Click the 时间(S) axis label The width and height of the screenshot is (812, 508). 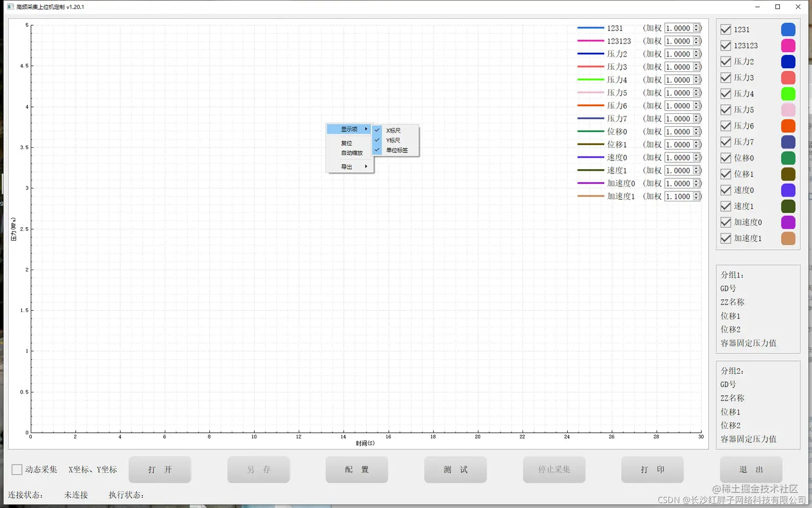pyautogui.click(x=365, y=444)
